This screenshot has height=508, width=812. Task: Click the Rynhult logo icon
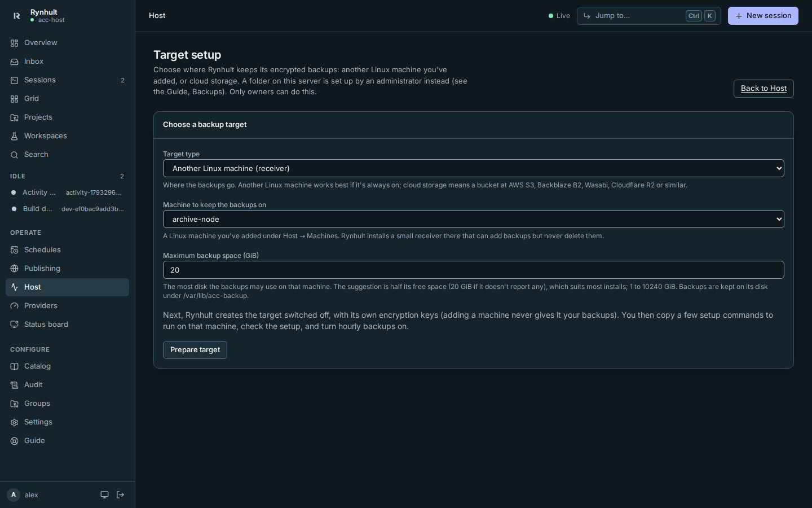coord(16,16)
